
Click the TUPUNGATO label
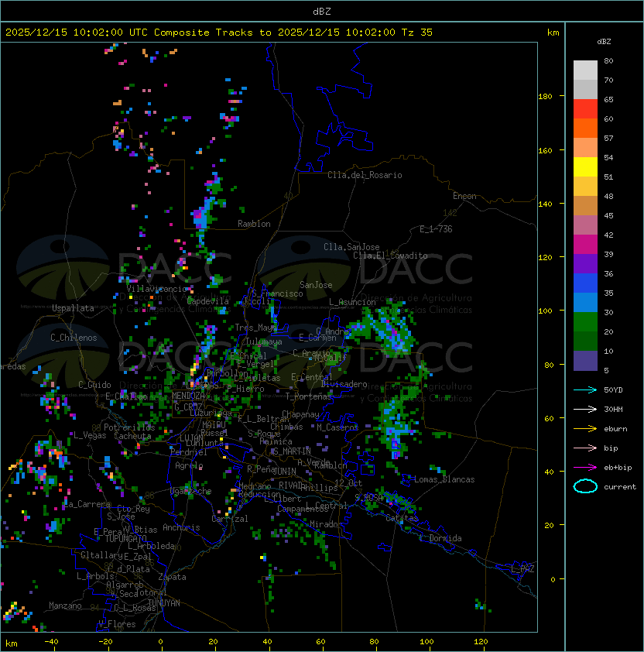[125, 538]
